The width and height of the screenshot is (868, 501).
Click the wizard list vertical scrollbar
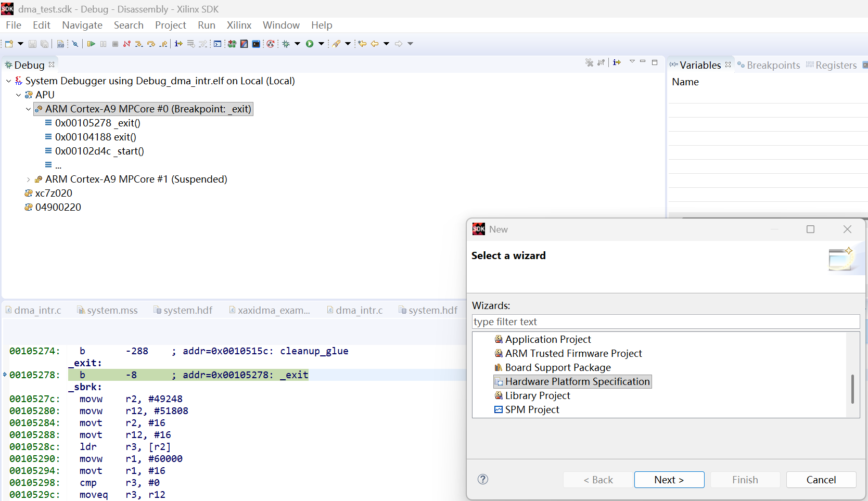[852, 389]
